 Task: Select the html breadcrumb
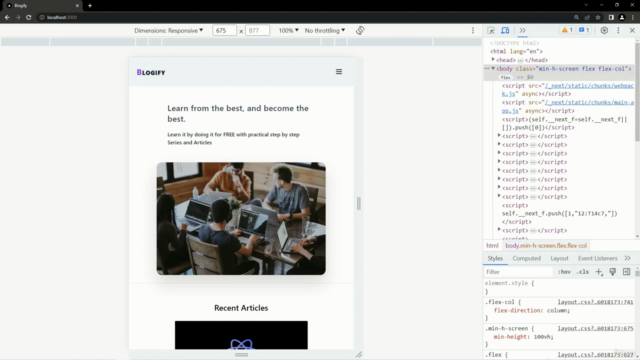click(492, 246)
